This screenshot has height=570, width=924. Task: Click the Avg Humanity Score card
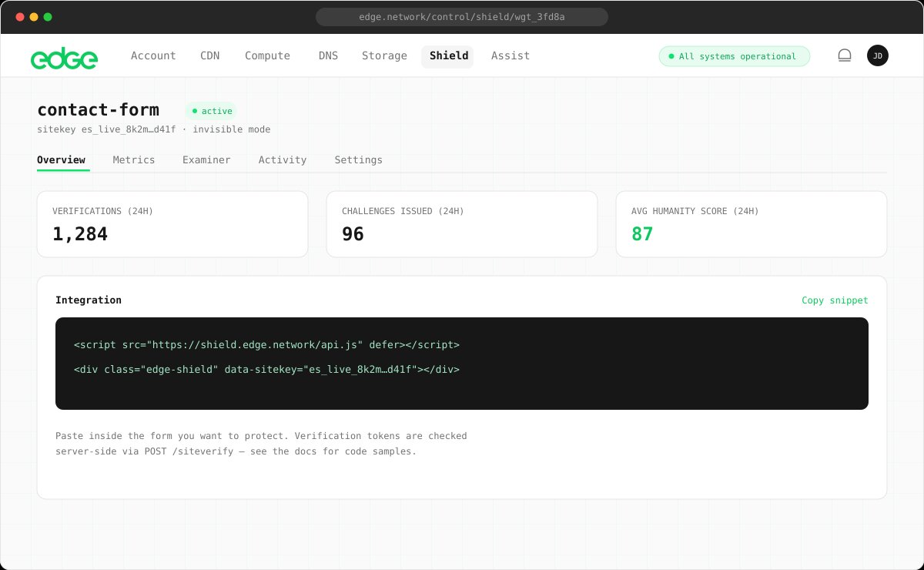click(752, 224)
